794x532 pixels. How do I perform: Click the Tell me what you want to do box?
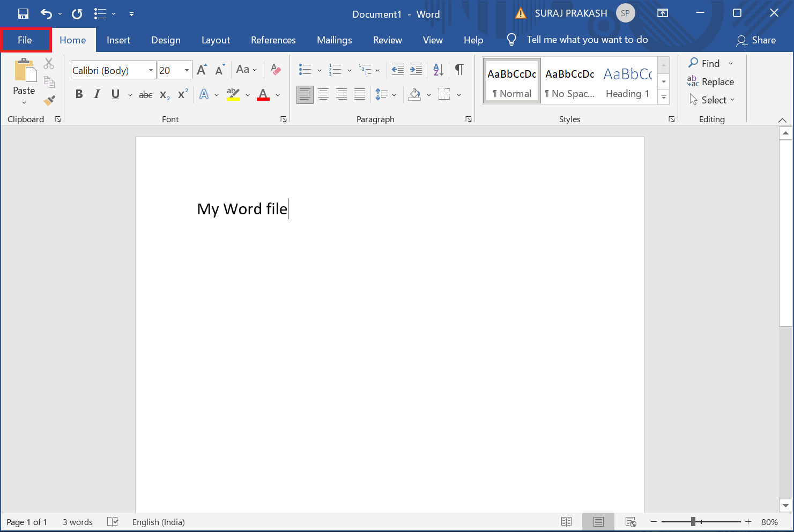point(587,40)
